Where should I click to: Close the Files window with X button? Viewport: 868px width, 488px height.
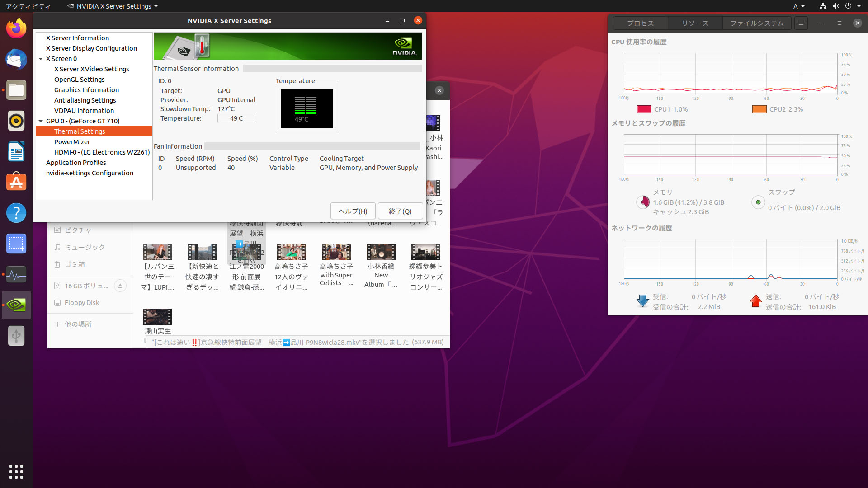point(439,90)
